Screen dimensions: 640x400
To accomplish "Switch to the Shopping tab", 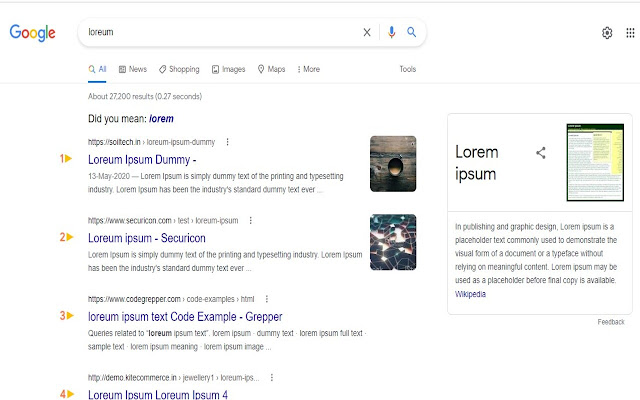I will (179, 69).
